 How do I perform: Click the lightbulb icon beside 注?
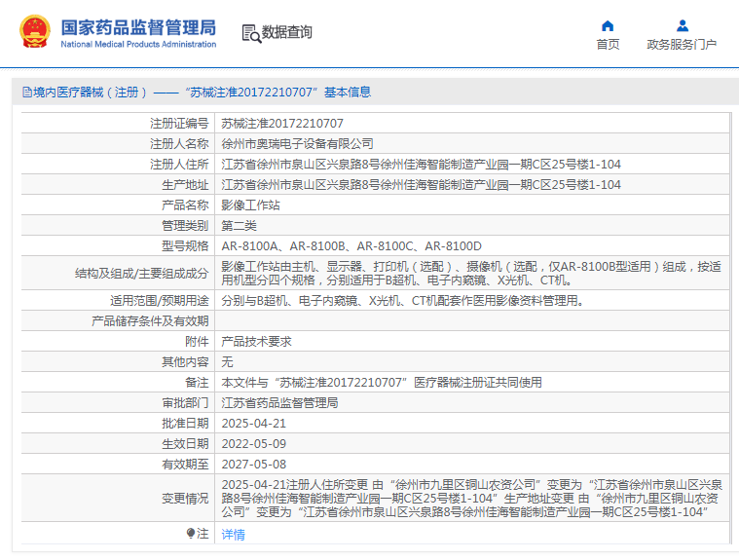coord(191,534)
